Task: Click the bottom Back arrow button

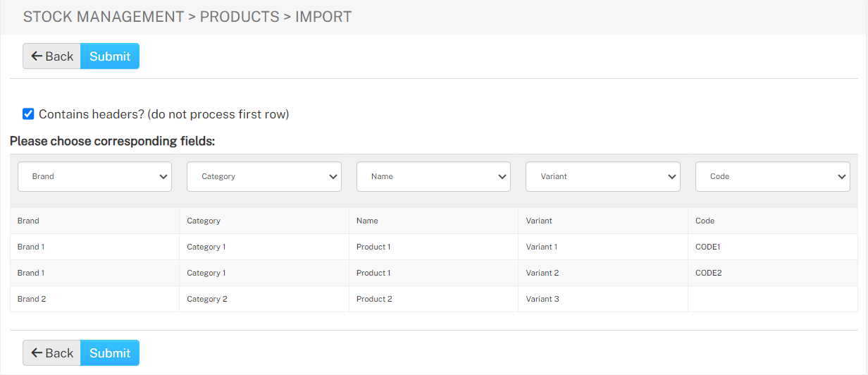Action: pyautogui.click(x=52, y=353)
